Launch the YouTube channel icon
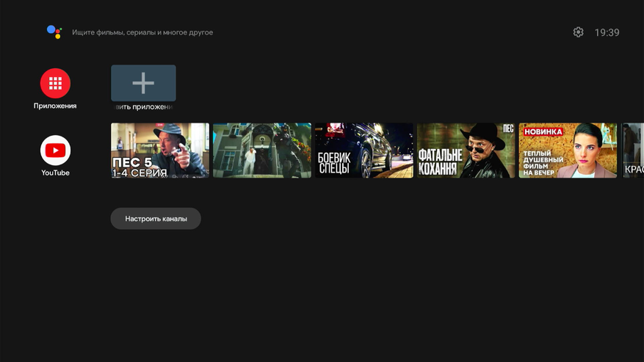The width and height of the screenshot is (644, 362). (56, 151)
